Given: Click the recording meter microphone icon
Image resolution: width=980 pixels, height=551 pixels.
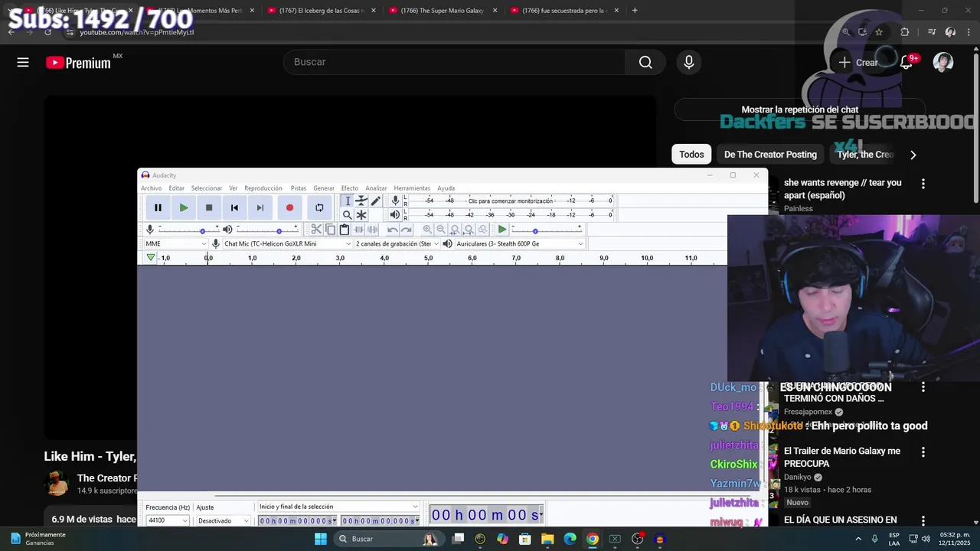Looking at the screenshot, I should point(395,201).
